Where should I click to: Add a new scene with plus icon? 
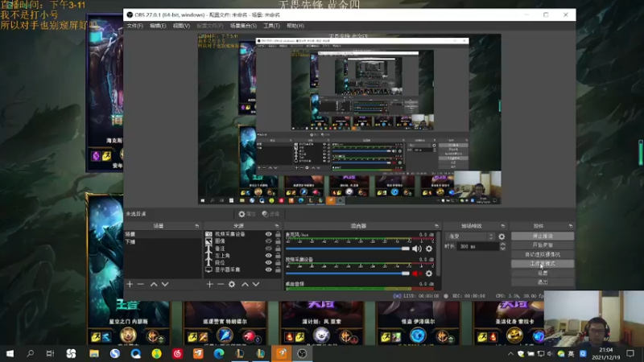click(x=130, y=284)
